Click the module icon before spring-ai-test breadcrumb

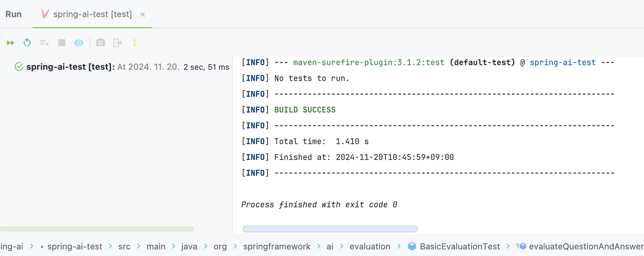click(42, 247)
